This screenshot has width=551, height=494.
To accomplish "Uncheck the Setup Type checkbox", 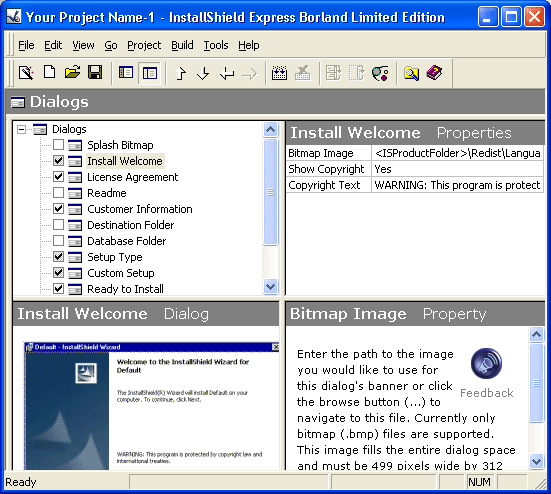I will point(58,257).
